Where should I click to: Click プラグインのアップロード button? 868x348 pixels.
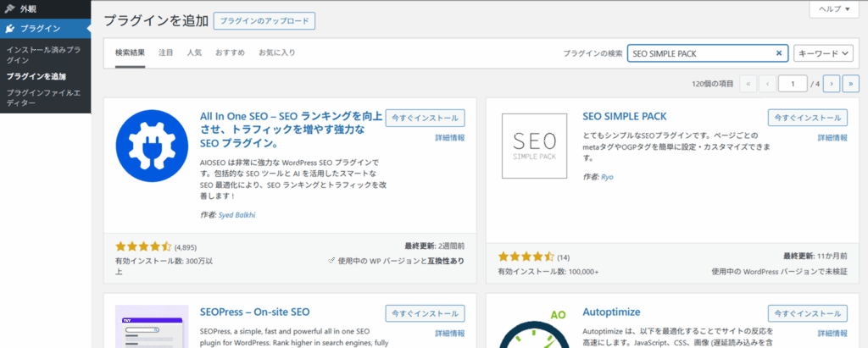tap(264, 20)
